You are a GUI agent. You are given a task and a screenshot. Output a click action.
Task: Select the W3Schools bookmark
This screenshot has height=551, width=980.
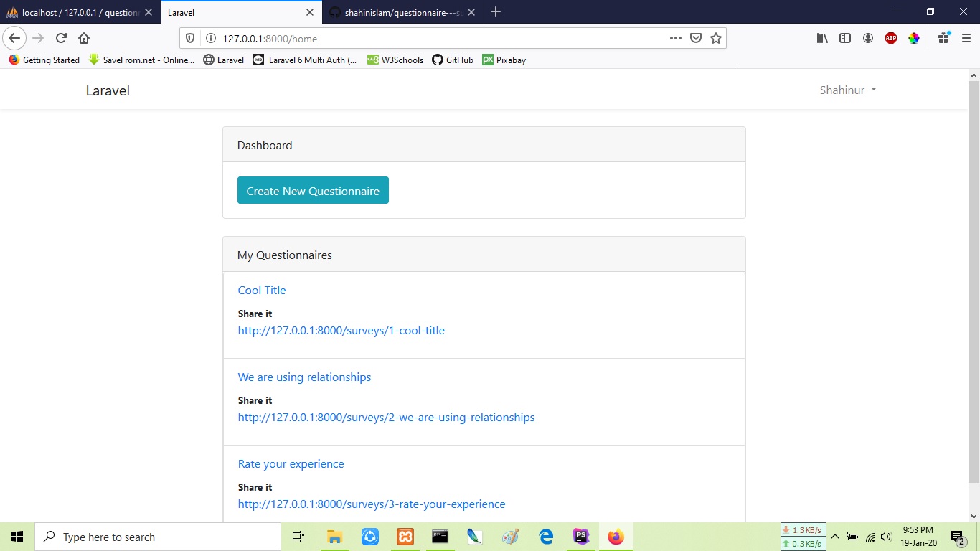pos(395,60)
